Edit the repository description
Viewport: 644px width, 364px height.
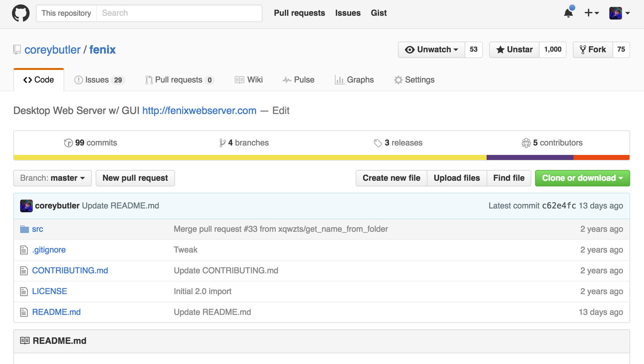[x=281, y=110]
